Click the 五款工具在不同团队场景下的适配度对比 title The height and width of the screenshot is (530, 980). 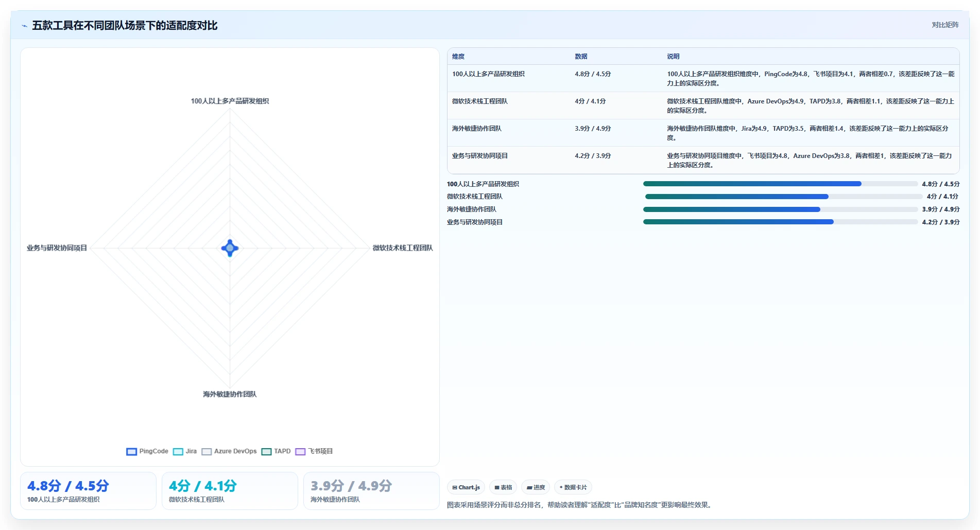125,26
